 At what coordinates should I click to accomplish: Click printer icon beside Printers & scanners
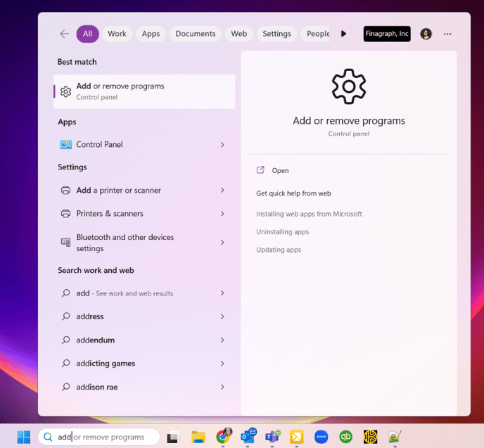tap(65, 214)
